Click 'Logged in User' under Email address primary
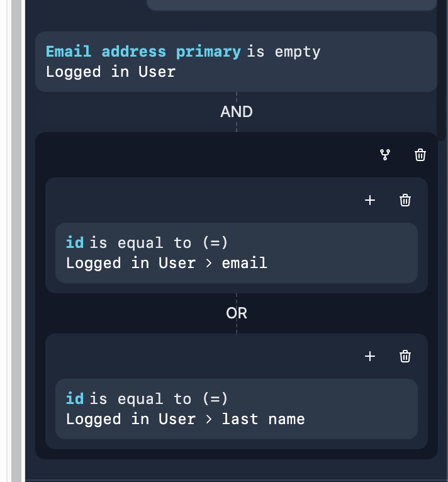The height and width of the screenshot is (482, 448). [111, 72]
